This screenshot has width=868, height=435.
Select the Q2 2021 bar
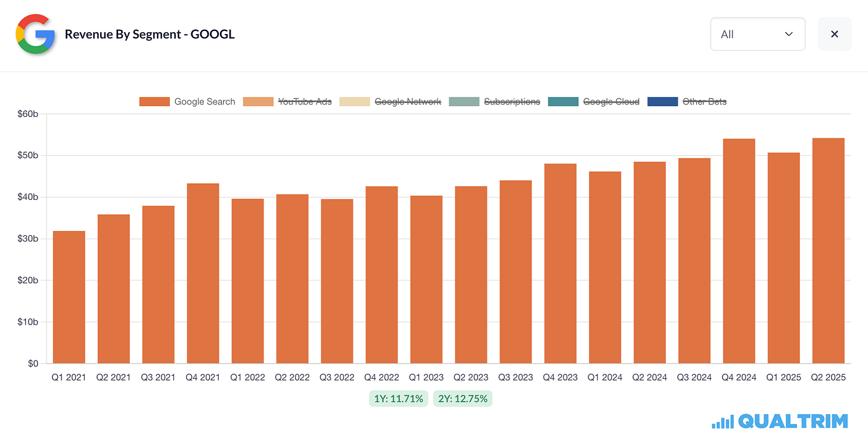pyautogui.click(x=114, y=289)
